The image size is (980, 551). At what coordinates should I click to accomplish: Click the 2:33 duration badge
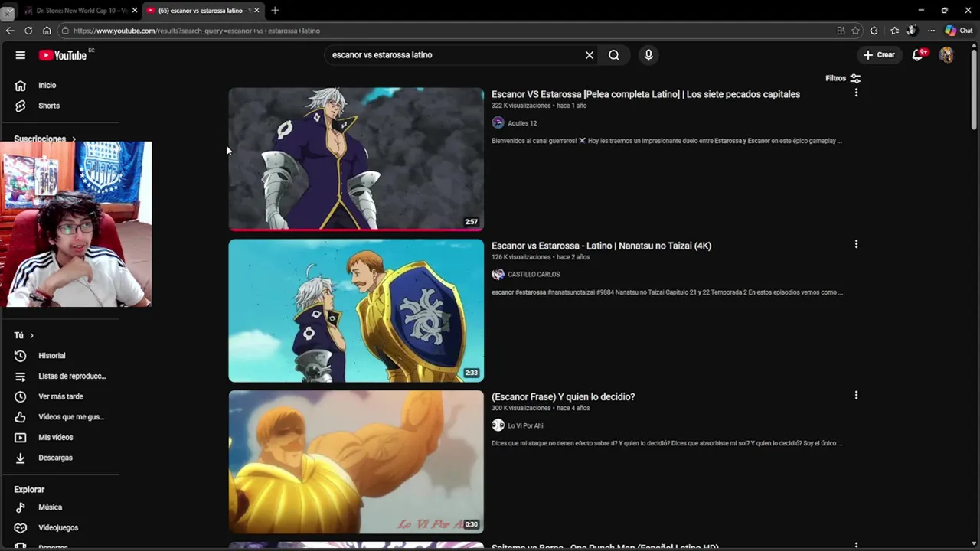[471, 373]
